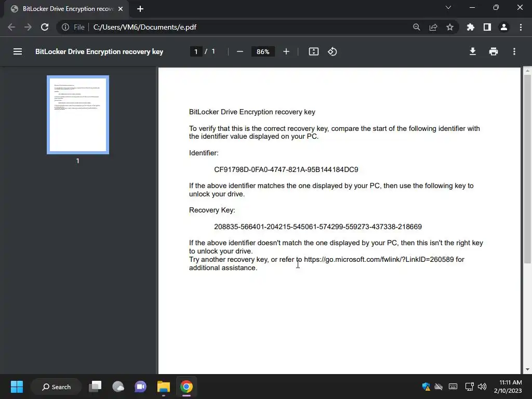
Task: Click the scroll up arrow
Action: (527, 71)
